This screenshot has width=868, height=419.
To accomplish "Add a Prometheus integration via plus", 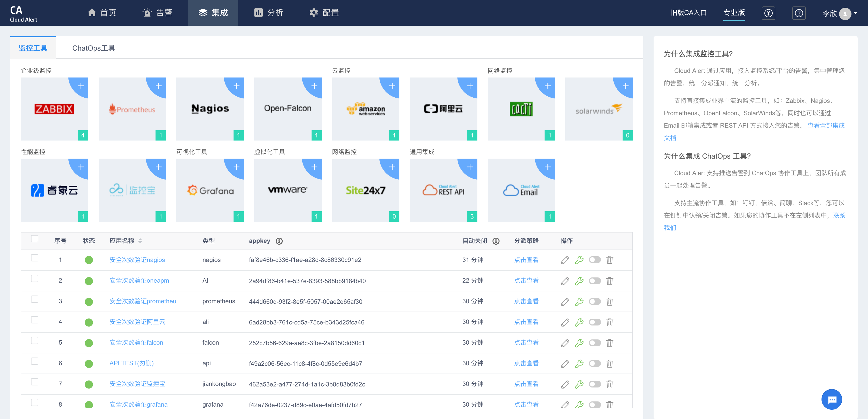I will click(x=159, y=86).
